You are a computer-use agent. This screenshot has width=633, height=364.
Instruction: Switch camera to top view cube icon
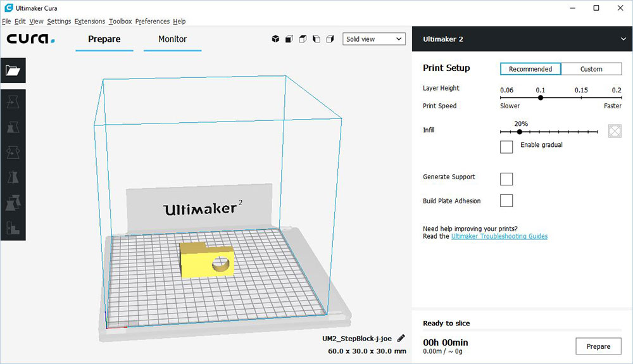(303, 39)
